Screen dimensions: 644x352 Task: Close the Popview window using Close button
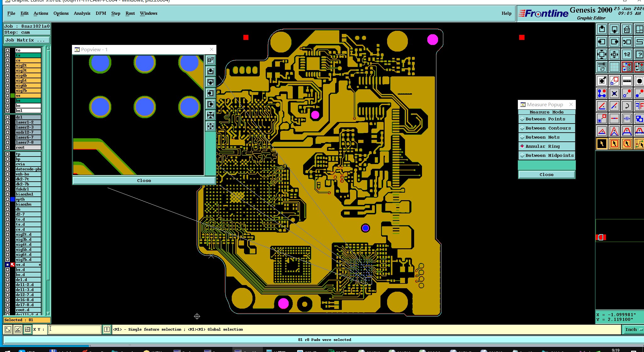tap(144, 181)
